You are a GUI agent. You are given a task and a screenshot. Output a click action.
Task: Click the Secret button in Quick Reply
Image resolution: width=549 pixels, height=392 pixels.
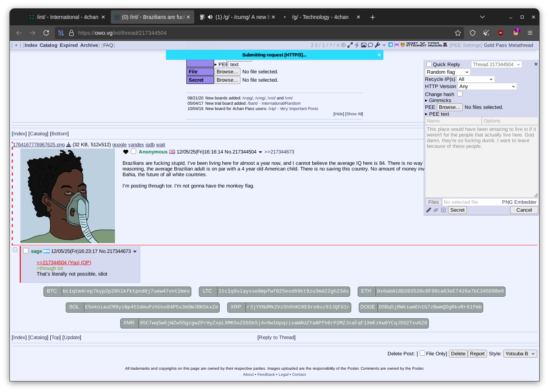coord(457,210)
